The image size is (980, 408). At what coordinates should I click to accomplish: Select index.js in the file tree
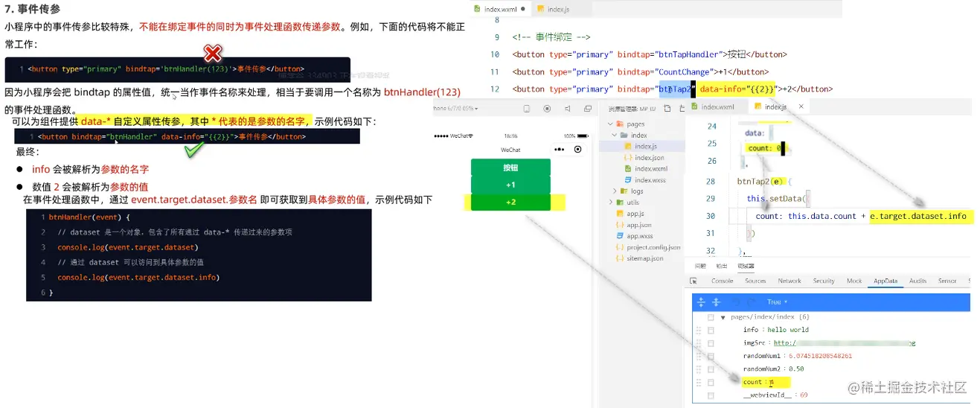(x=646, y=146)
